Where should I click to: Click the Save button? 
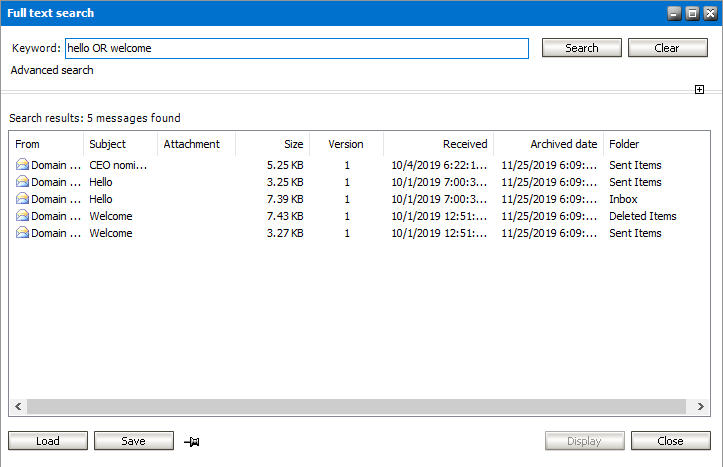pos(134,441)
